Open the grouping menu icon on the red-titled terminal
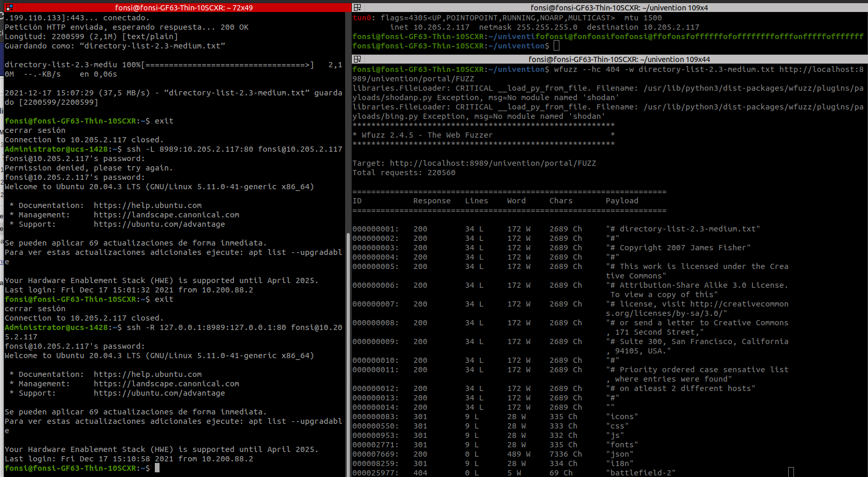Viewport: 868px width, 477px height. pyautogui.click(x=9, y=7)
